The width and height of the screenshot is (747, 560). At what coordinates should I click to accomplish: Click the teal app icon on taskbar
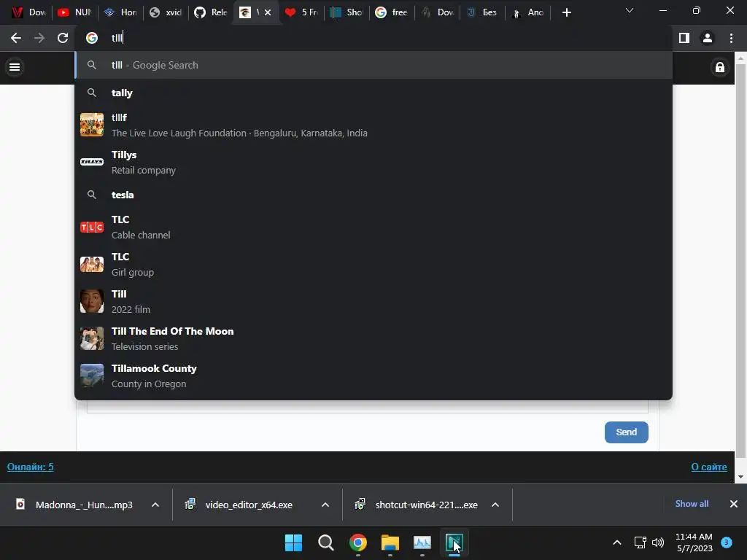point(454,542)
